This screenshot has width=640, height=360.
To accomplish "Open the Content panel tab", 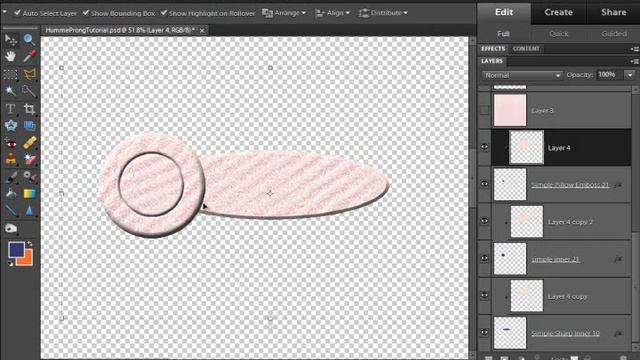I will [526, 49].
